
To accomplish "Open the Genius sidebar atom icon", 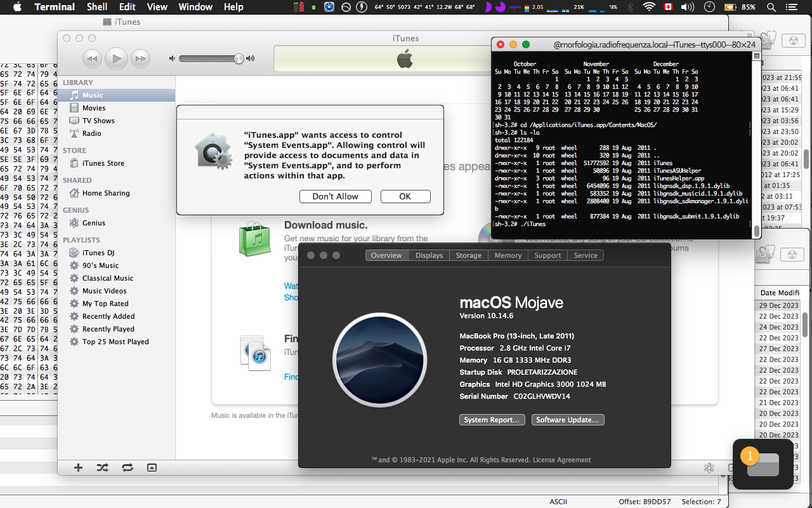I will tap(709, 468).
